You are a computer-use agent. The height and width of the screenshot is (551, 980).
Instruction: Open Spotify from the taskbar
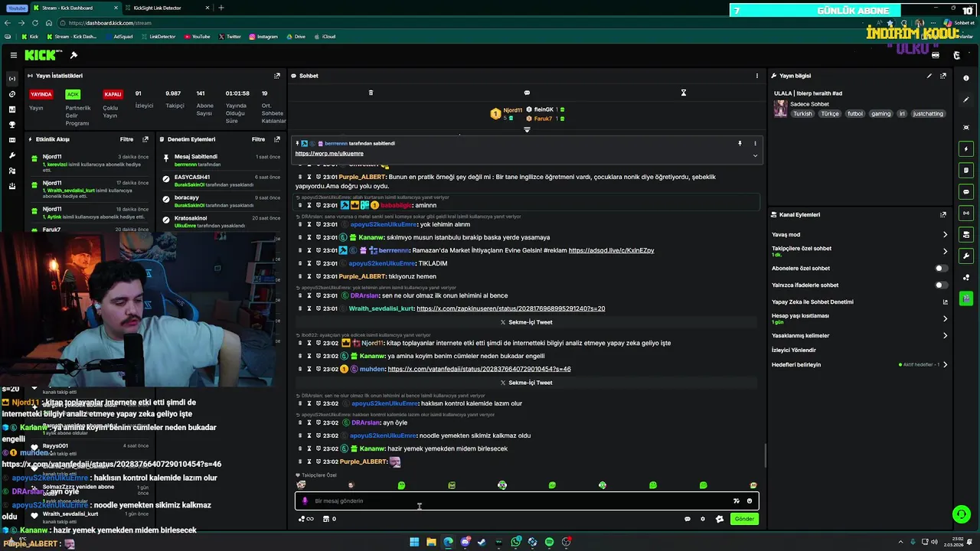pyautogui.click(x=549, y=542)
